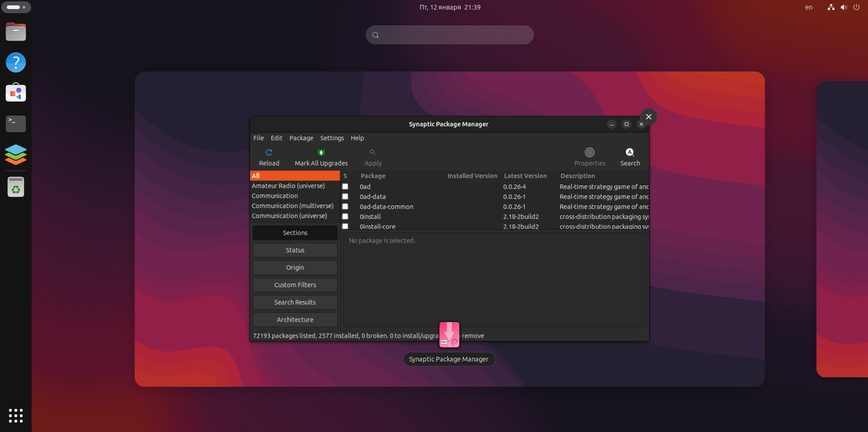Sort by the 'Description' column header
868x432 pixels.
pyautogui.click(x=578, y=176)
